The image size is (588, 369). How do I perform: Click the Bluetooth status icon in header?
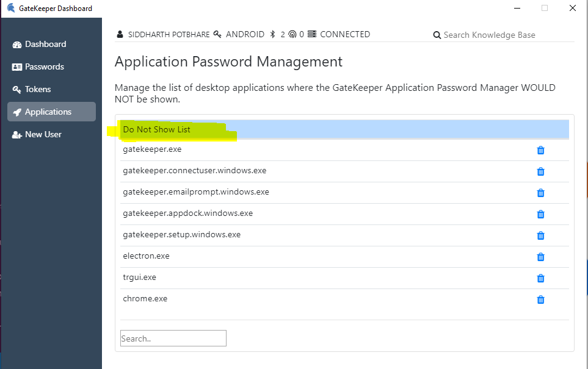click(273, 35)
